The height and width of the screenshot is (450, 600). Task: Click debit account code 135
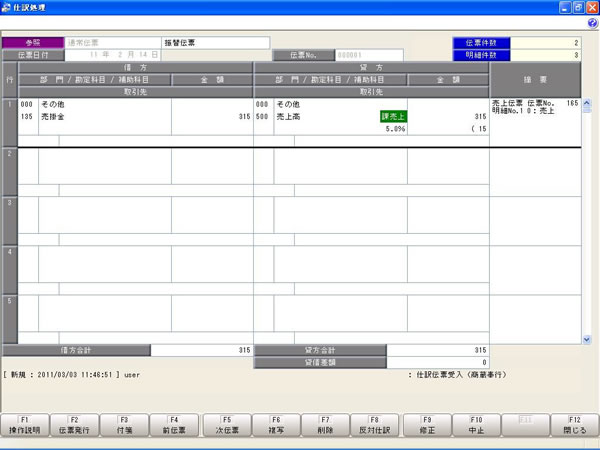click(x=27, y=117)
